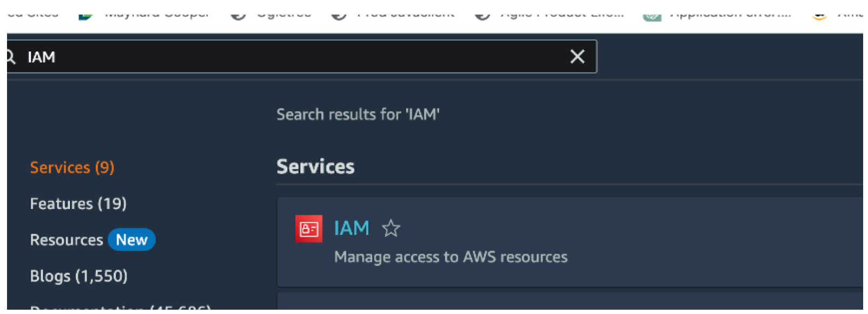Select the Resources results category
This screenshot has height=314, width=868.
pos(66,240)
